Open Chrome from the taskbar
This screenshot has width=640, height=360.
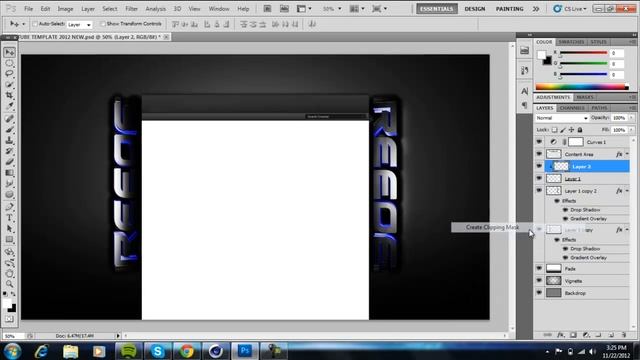187,351
